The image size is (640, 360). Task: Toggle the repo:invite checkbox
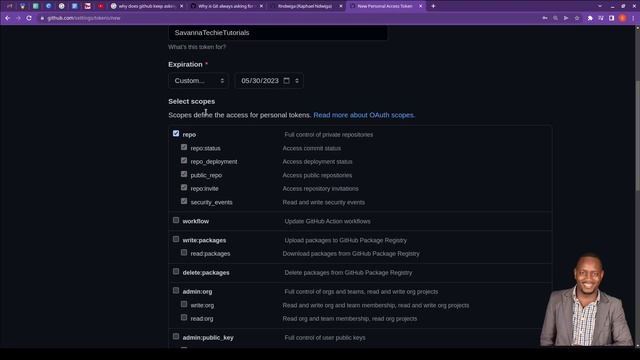coord(184,188)
